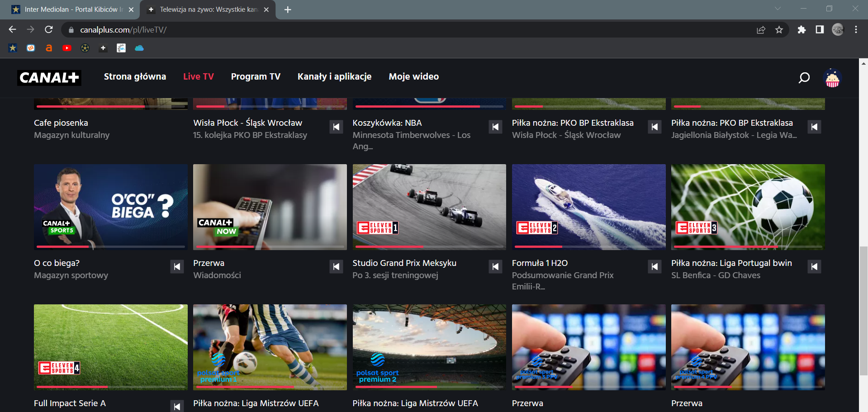Open Program TV section
868x412 pixels.
(x=256, y=76)
